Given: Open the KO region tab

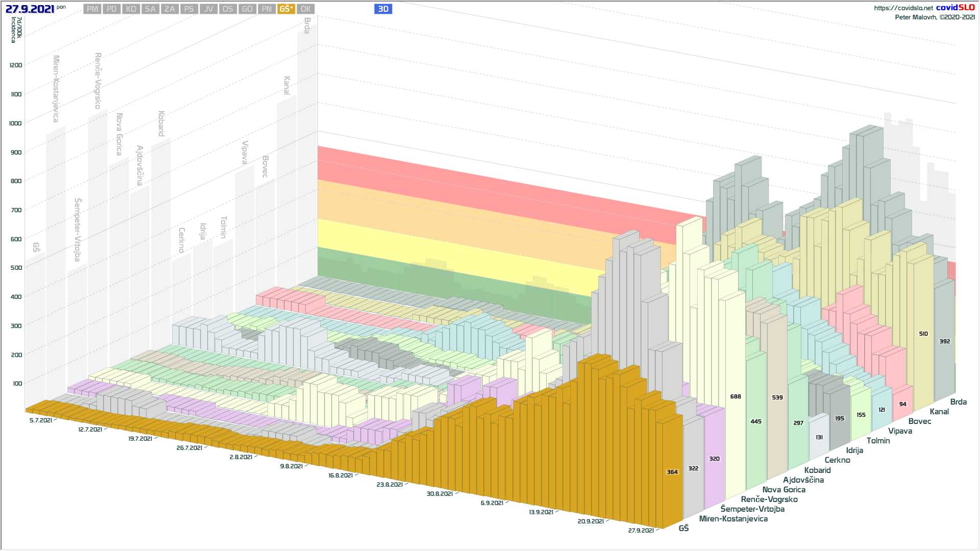Looking at the screenshot, I should [131, 9].
